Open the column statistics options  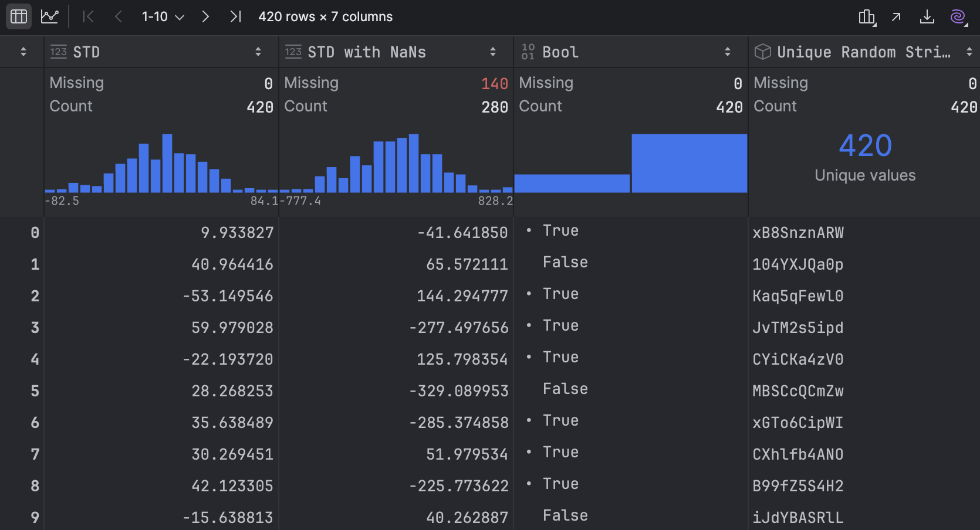click(x=867, y=17)
